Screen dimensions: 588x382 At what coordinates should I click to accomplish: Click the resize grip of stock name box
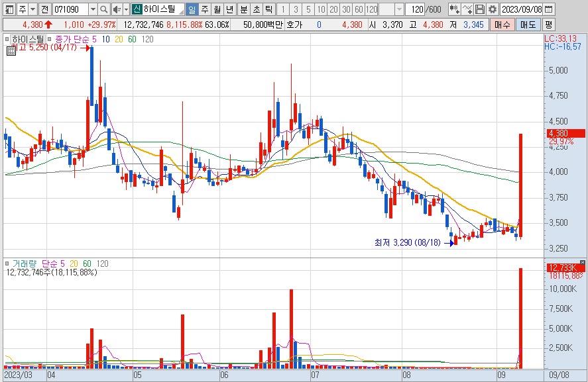coord(182,12)
